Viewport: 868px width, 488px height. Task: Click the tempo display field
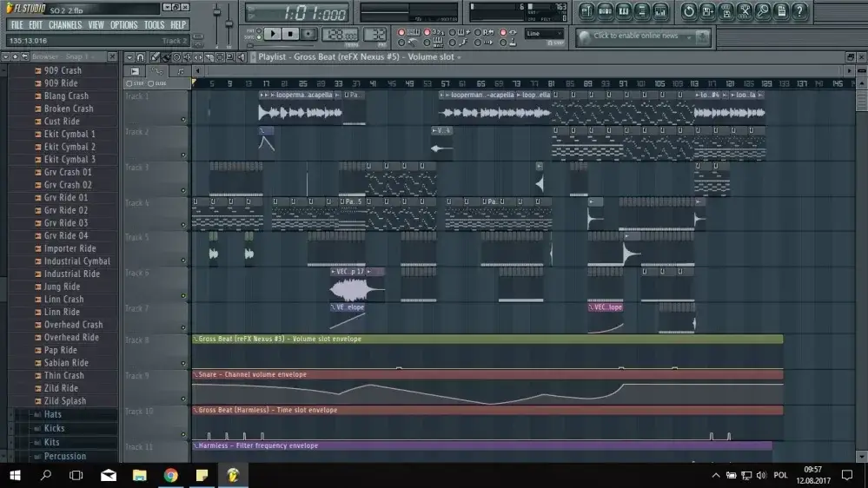tap(339, 35)
